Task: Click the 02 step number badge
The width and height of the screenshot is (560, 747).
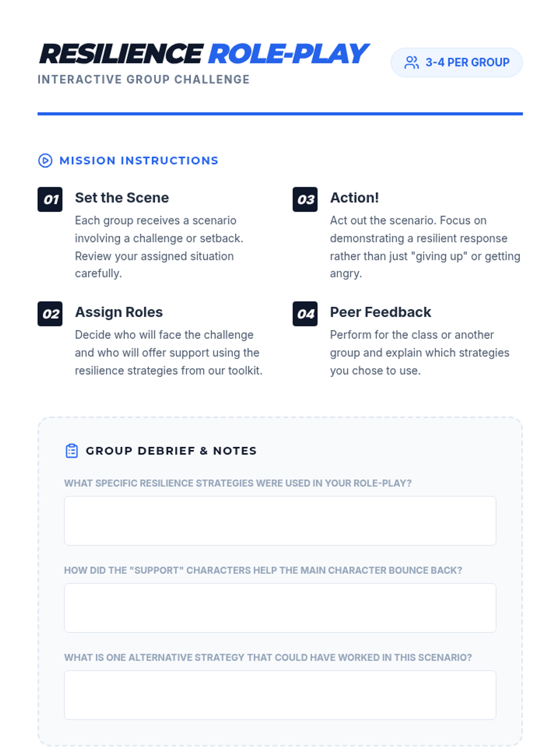Action: 50,314
